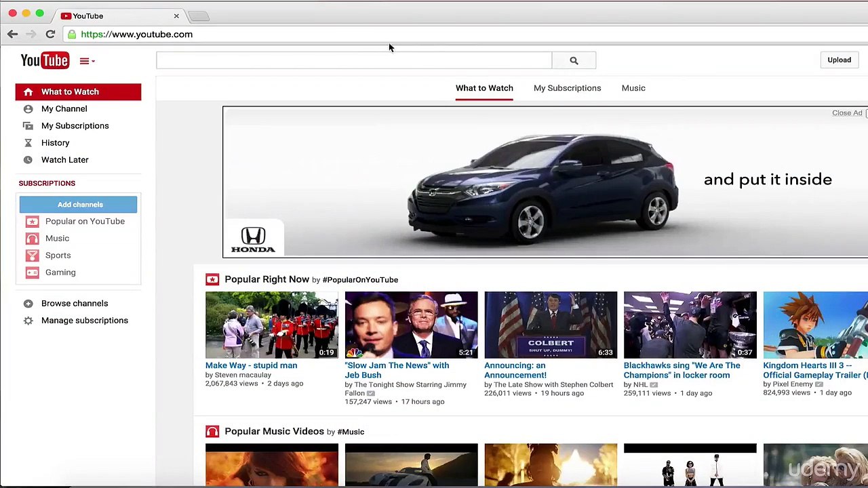This screenshot has height=488, width=868.
Task: Click the #PopularOnYouTube channel link
Action: click(360, 279)
